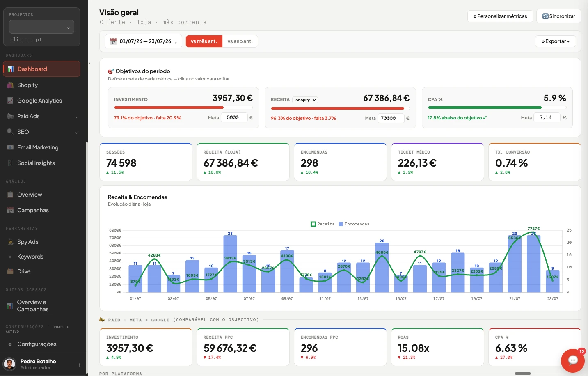Click cliente.pt project label
Viewport: 588px width, 376px height.
[26, 40]
